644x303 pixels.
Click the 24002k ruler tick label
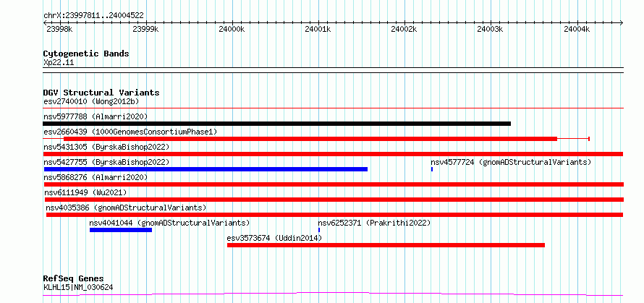pos(404,29)
